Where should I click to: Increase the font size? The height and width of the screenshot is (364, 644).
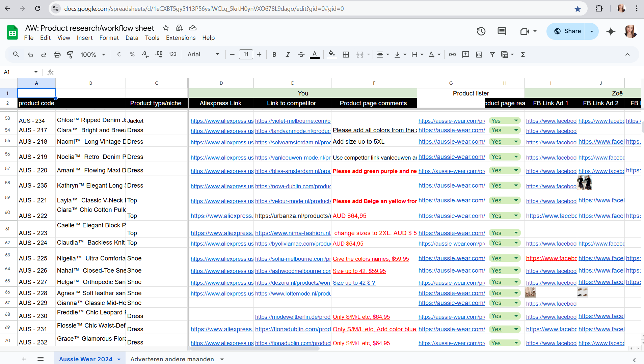259,54
